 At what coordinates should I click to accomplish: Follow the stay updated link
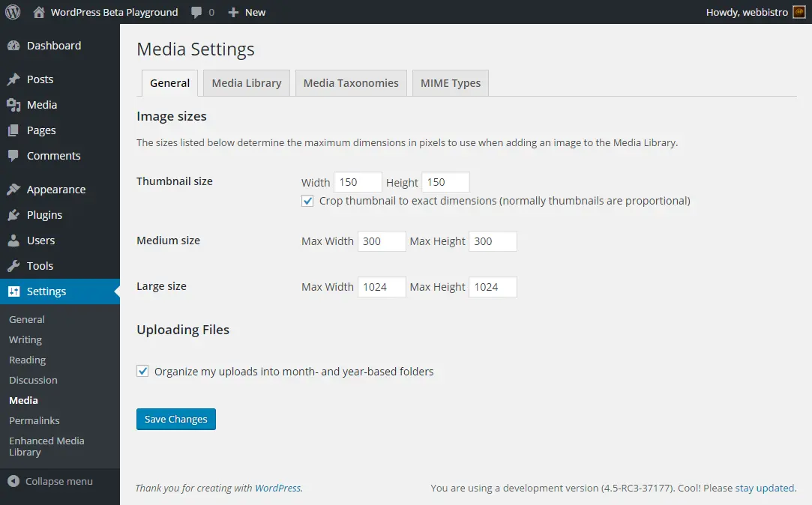pyautogui.click(x=764, y=488)
